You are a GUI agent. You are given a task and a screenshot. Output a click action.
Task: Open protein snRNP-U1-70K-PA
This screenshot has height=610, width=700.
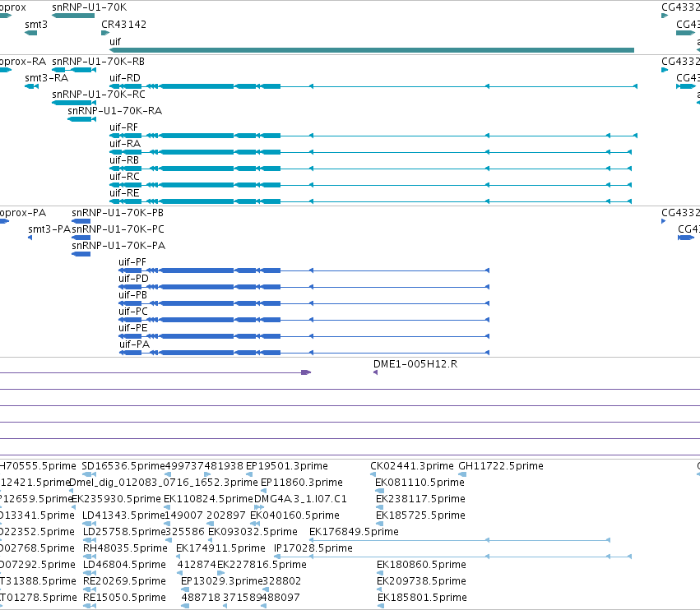(x=118, y=246)
